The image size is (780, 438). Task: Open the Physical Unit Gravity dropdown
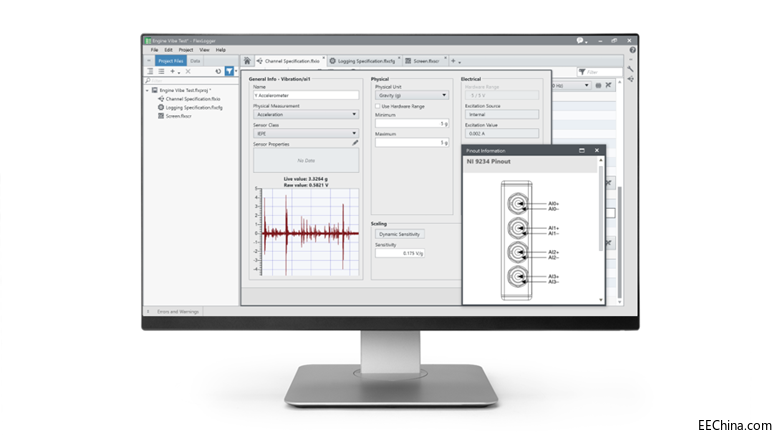pyautogui.click(x=412, y=95)
